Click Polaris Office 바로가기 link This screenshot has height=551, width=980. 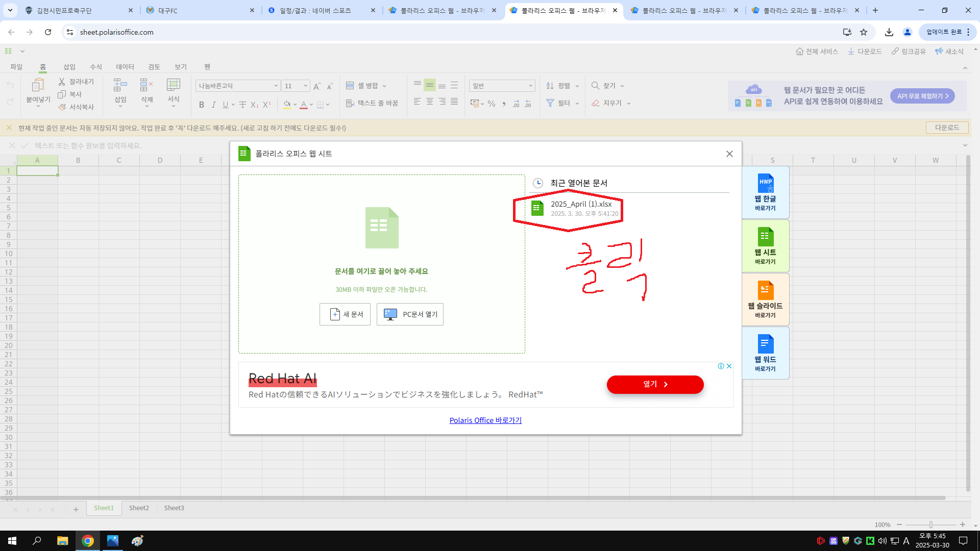point(485,420)
